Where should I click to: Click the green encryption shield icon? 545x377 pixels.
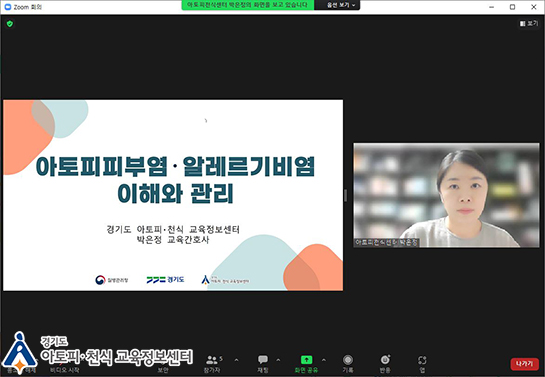[x=10, y=24]
